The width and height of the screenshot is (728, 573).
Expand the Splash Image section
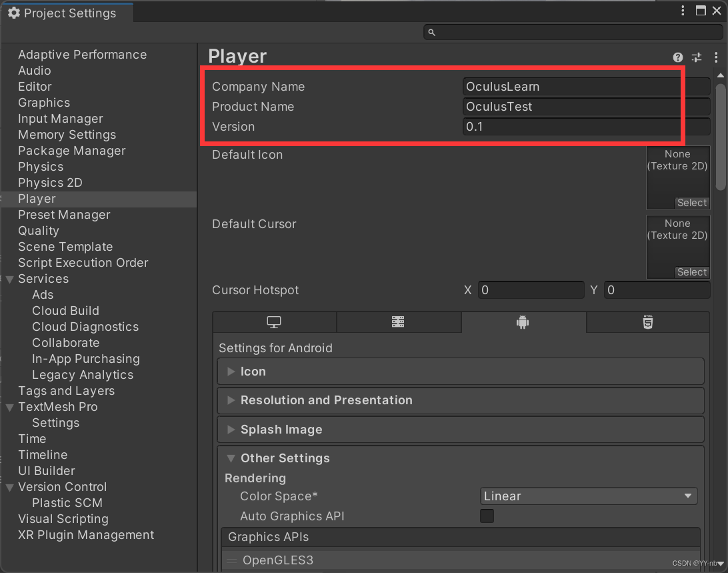[x=461, y=430]
